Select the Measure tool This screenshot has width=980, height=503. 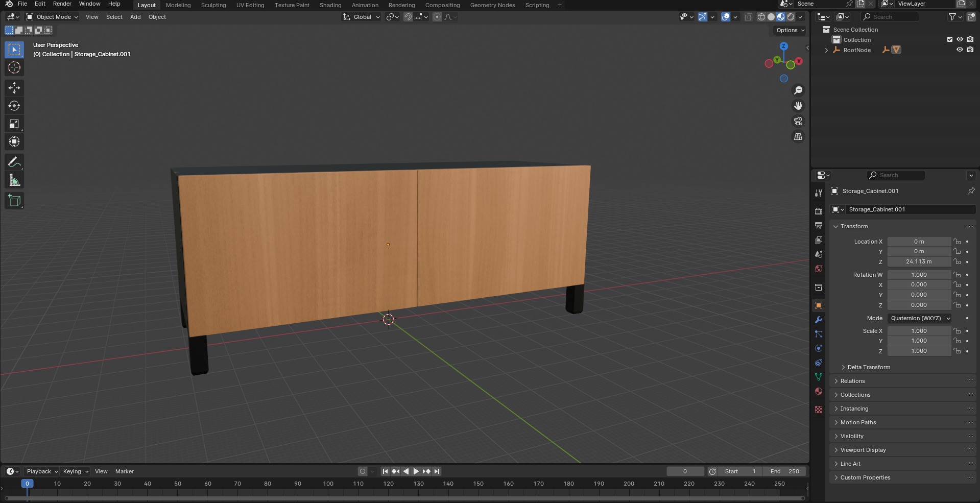[14, 180]
